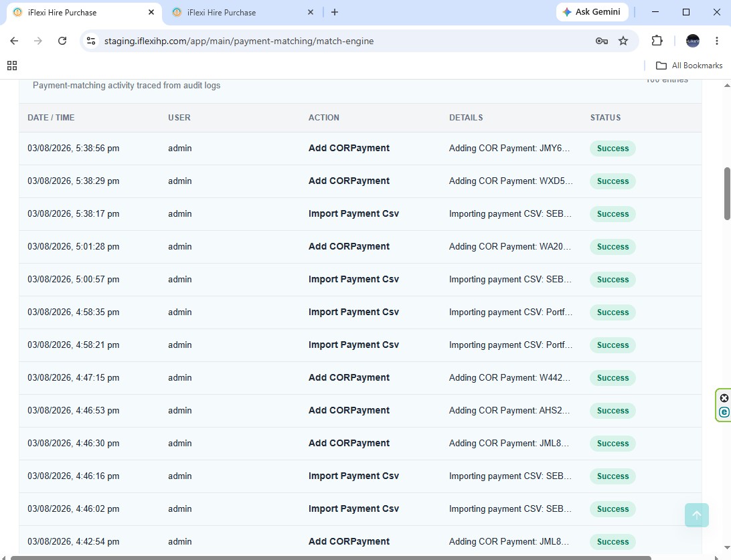Click Ask Gemini button
This screenshot has width=731, height=560.
click(x=592, y=12)
